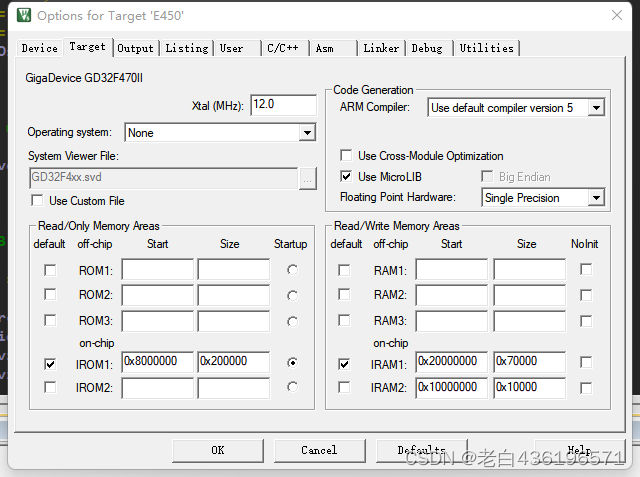This screenshot has height=477, width=640.
Task: Select the IROM2 Startup radio button
Action: pos(292,386)
